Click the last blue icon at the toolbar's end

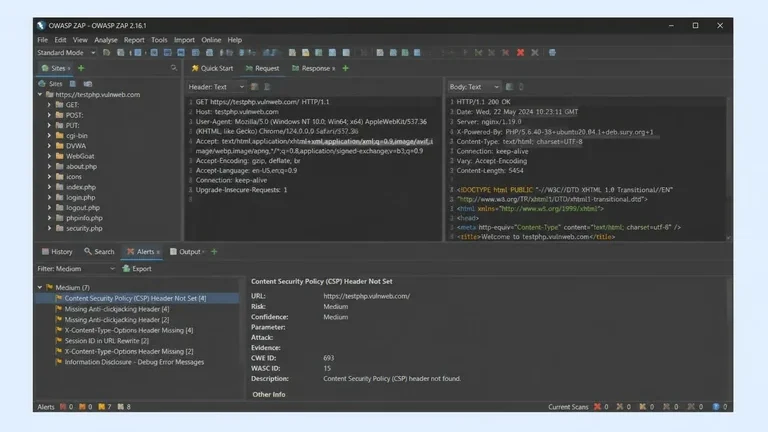tap(552, 52)
